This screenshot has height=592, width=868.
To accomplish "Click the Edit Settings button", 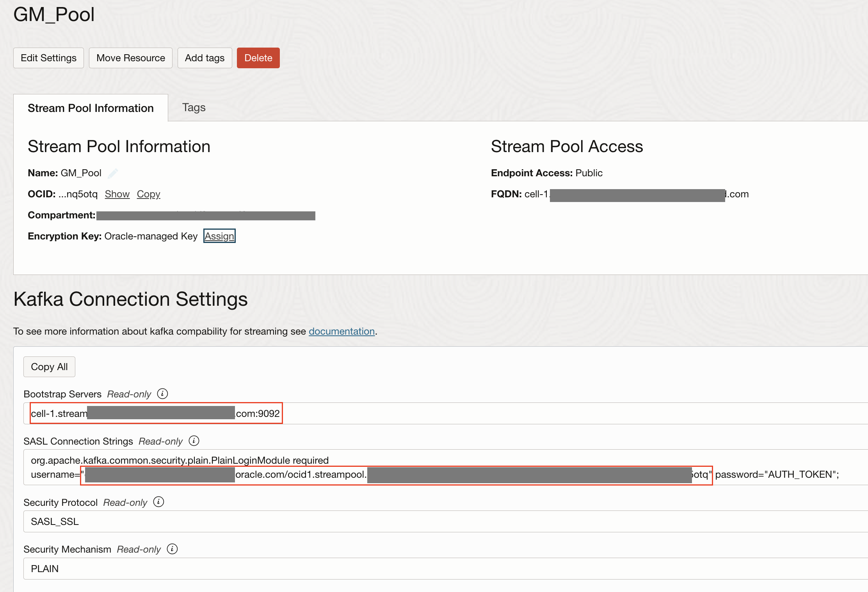I will point(48,58).
